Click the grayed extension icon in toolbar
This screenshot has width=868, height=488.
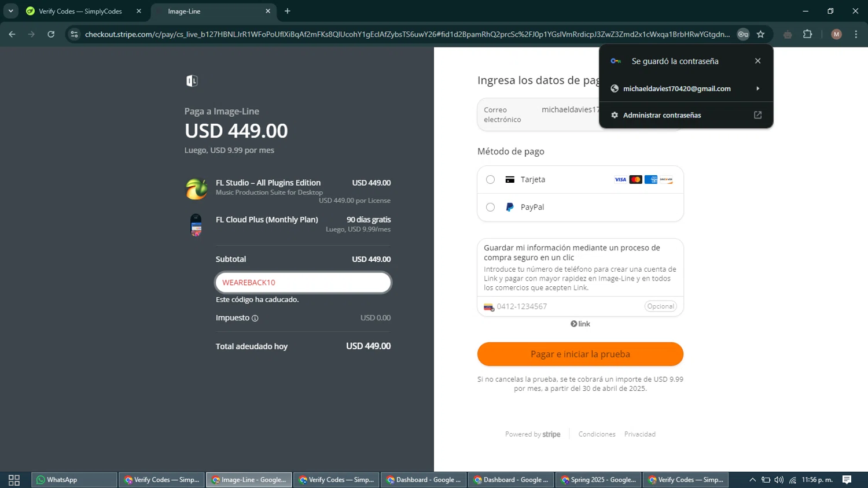coord(788,34)
